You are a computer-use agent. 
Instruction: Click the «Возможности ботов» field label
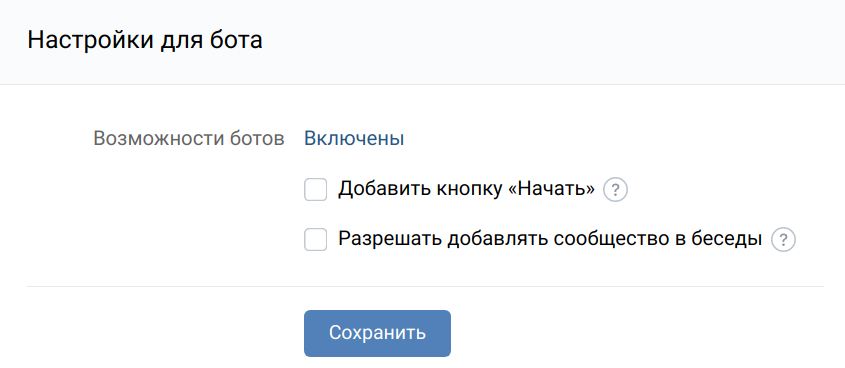coord(189,139)
